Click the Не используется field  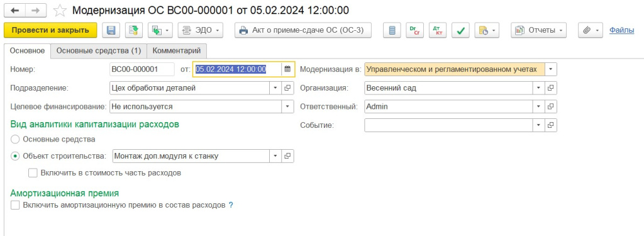196,106
